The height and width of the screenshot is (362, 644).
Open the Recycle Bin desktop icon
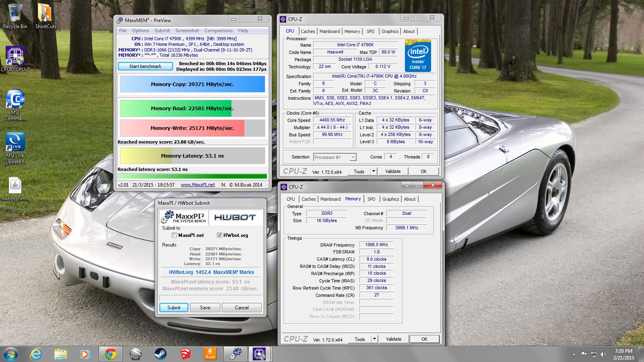pyautogui.click(x=15, y=16)
